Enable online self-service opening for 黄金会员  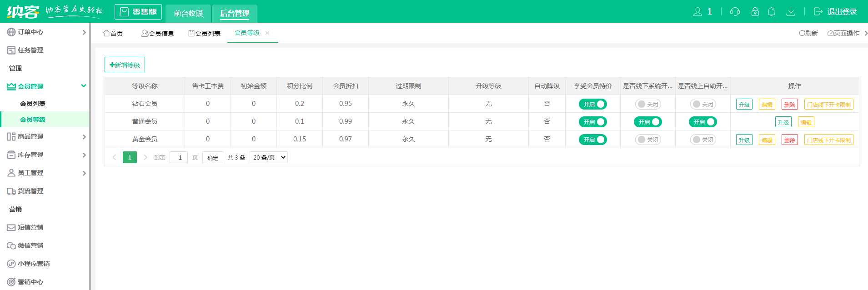pyautogui.click(x=702, y=140)
